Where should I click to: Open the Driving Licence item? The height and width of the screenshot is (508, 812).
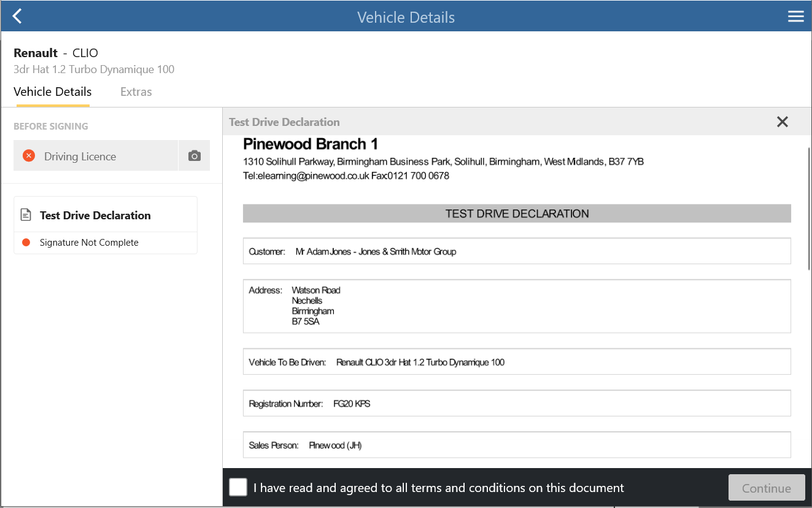(96, 156)
